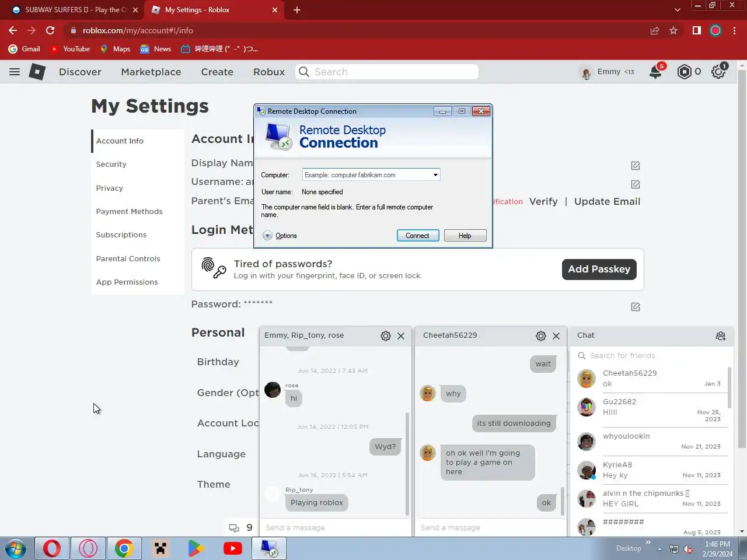Click the Verify email link
747x560 pixels.
(x=543, y=202)
